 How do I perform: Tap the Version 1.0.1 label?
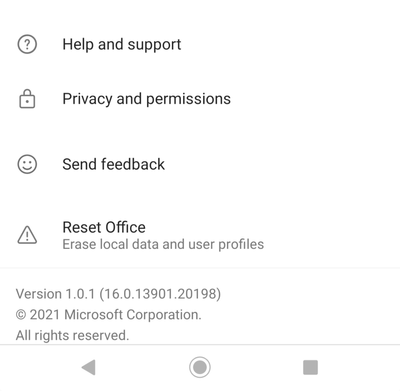[55, 294]
